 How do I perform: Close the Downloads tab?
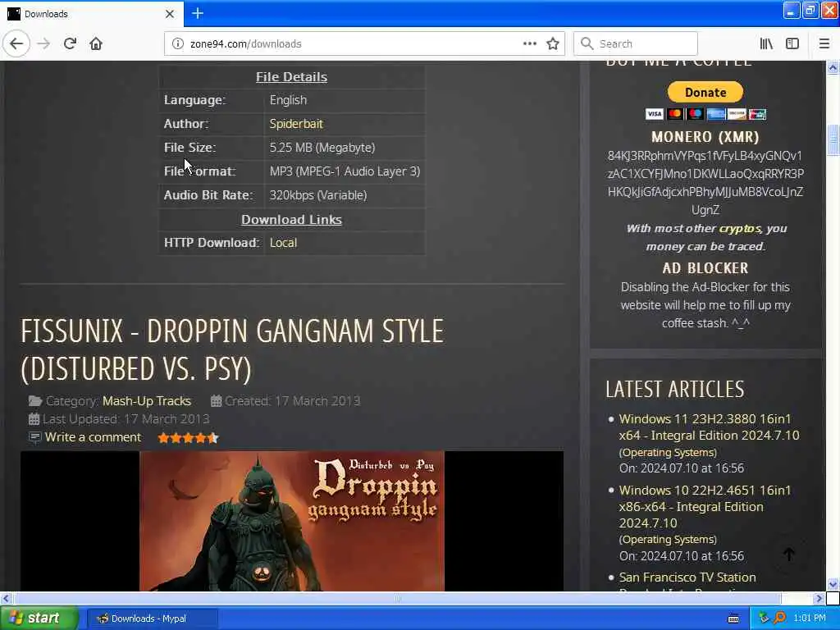170,14
